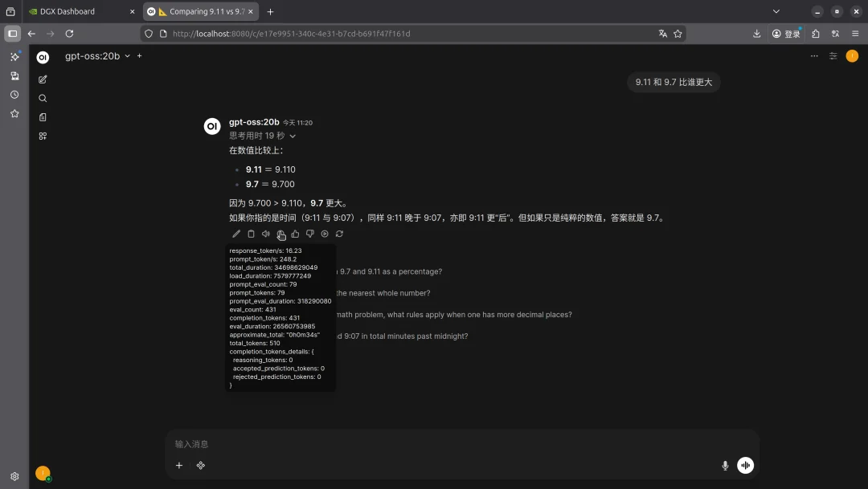The height and width of the screenshot is (489, 868).
Task: Collapse the '思考用时 19 秒' reasoning section
Action: pyautogui.click(x=261, y=136)
